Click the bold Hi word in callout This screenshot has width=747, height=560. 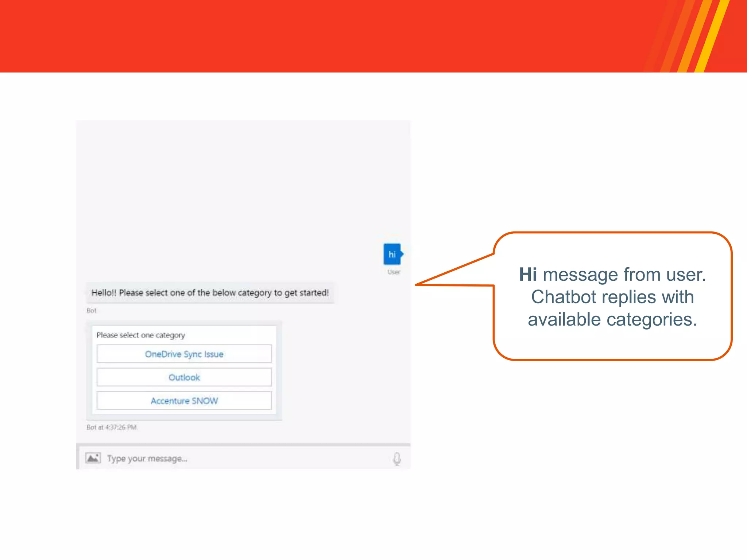point(528,275)
